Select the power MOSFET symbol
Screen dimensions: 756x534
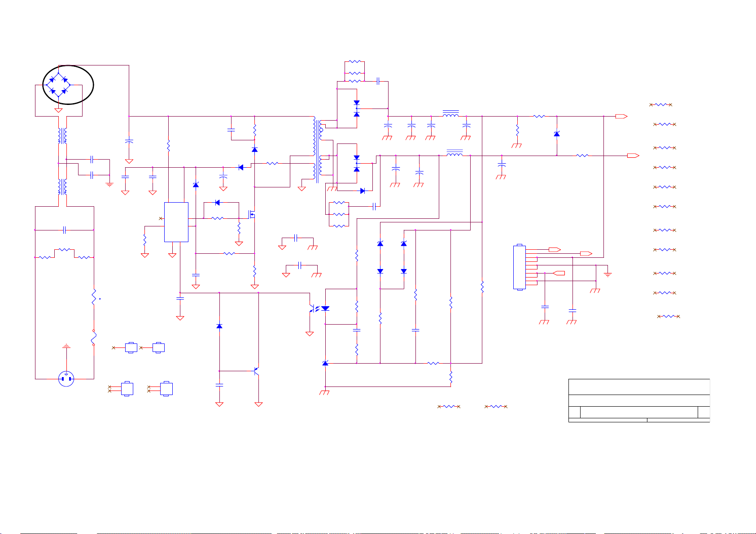252,215
